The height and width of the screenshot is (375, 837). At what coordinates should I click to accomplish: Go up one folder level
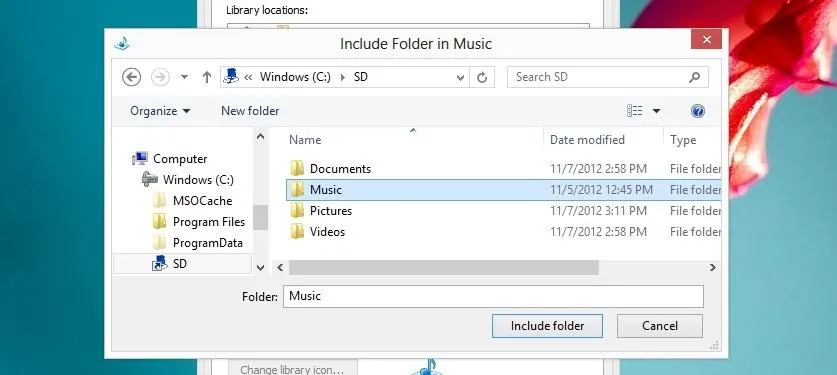tap(207, 77)
